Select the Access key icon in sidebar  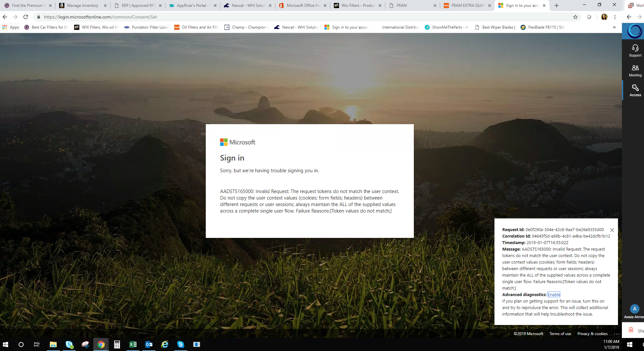635,90
